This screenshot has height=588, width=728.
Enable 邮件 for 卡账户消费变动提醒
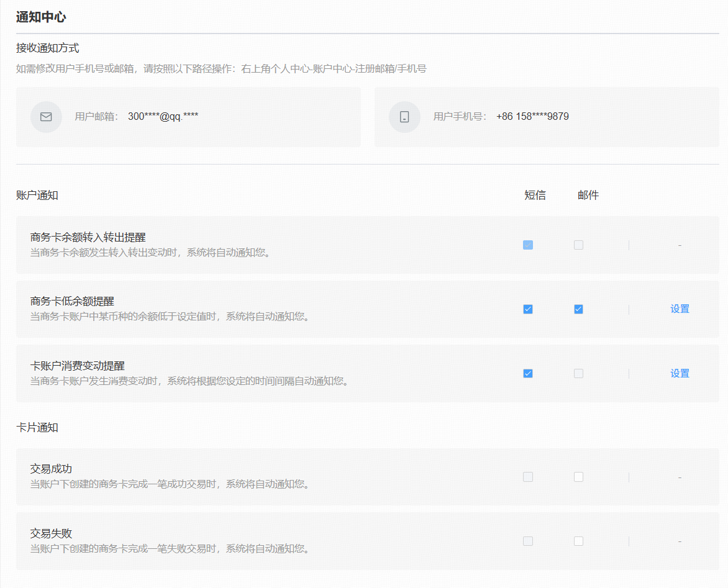pos(578,374)
